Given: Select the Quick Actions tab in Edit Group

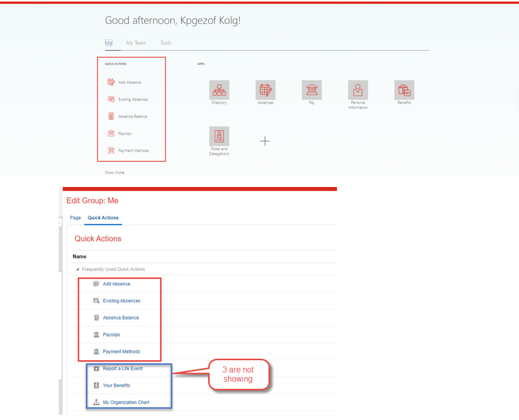Looking at the screenshot, I should (x=103, y=218).
